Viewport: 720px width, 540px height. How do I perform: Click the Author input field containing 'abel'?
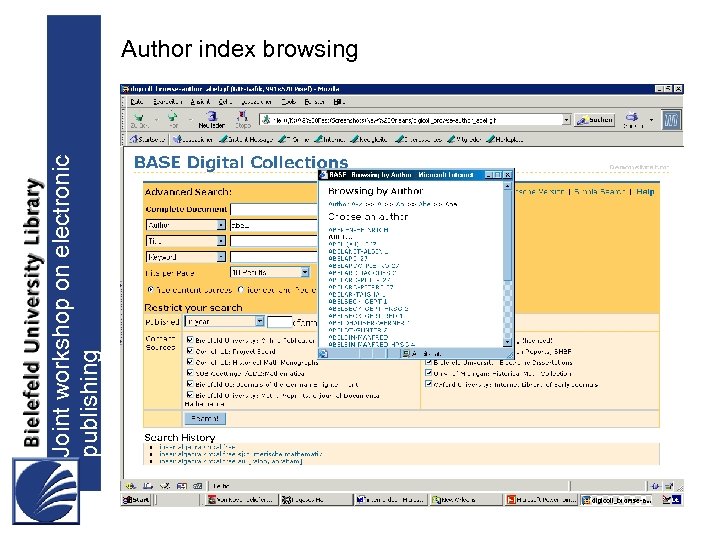pyautogui.click(x=274, y=225)
